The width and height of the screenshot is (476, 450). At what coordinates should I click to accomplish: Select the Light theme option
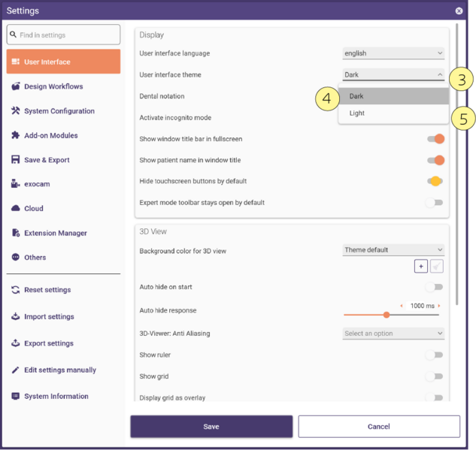(x=393, y=113)
